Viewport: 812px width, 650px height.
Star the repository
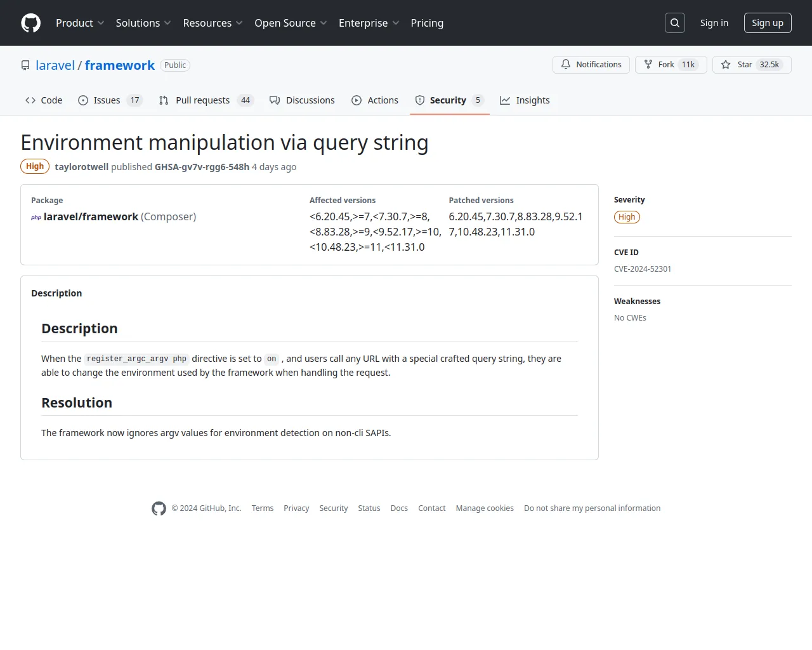[x=752, y=65]
